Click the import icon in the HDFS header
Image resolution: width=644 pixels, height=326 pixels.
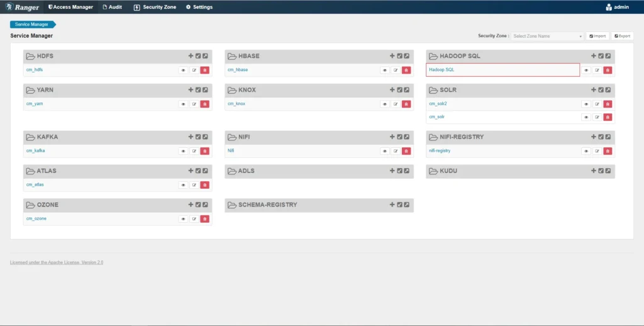click(x=198, y=56)
